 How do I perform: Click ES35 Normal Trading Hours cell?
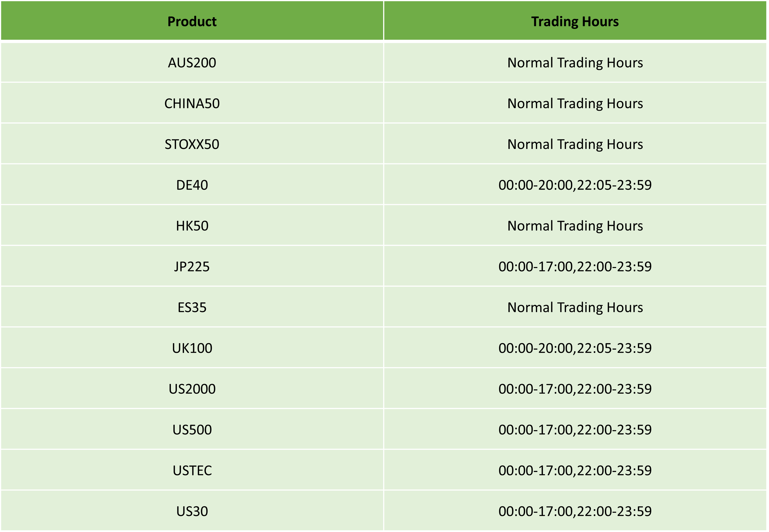pyautogui.click(x=576, y=307)
